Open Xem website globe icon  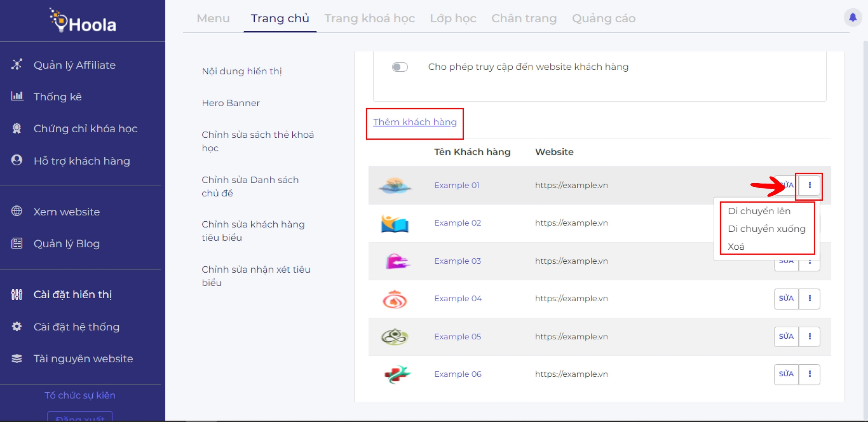coord(17,211)
